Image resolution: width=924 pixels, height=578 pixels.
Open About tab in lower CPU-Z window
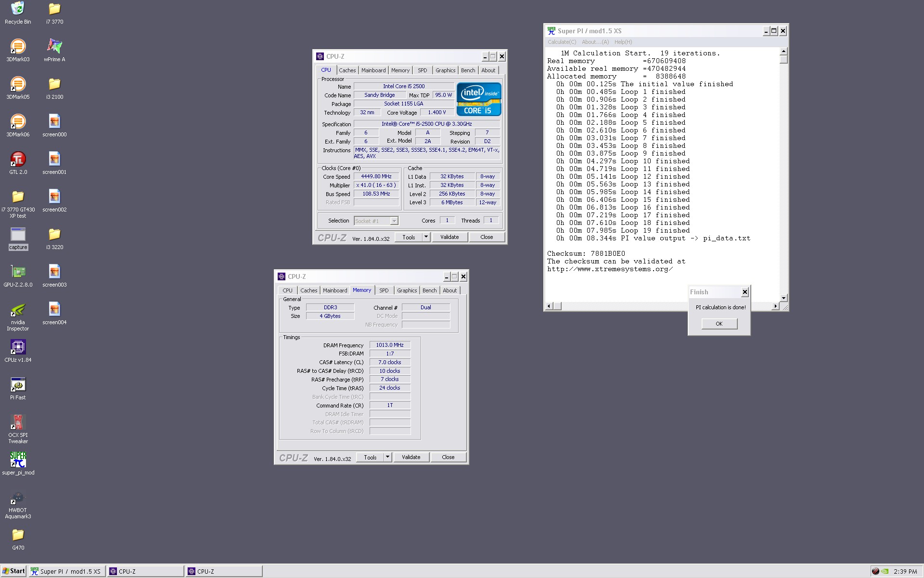point(450,290)
